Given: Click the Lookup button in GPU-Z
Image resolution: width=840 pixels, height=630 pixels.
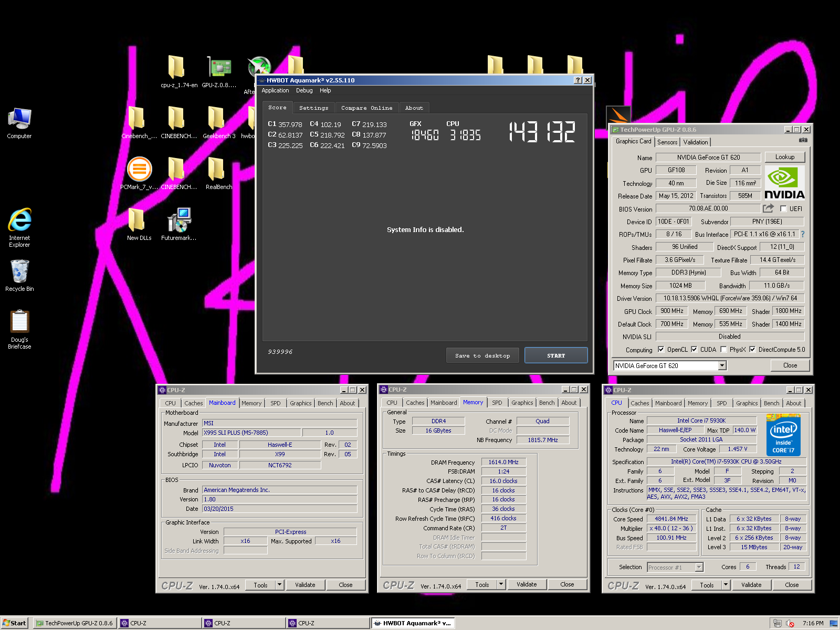Looking at the screenshot, I should point(784,157).
